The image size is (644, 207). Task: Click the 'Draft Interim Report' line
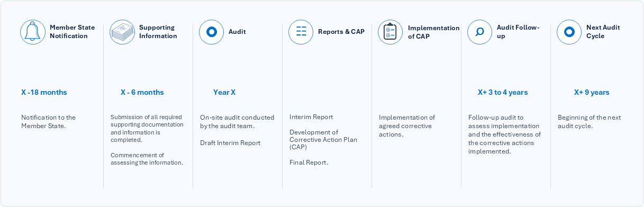click(x=230, y=143)
